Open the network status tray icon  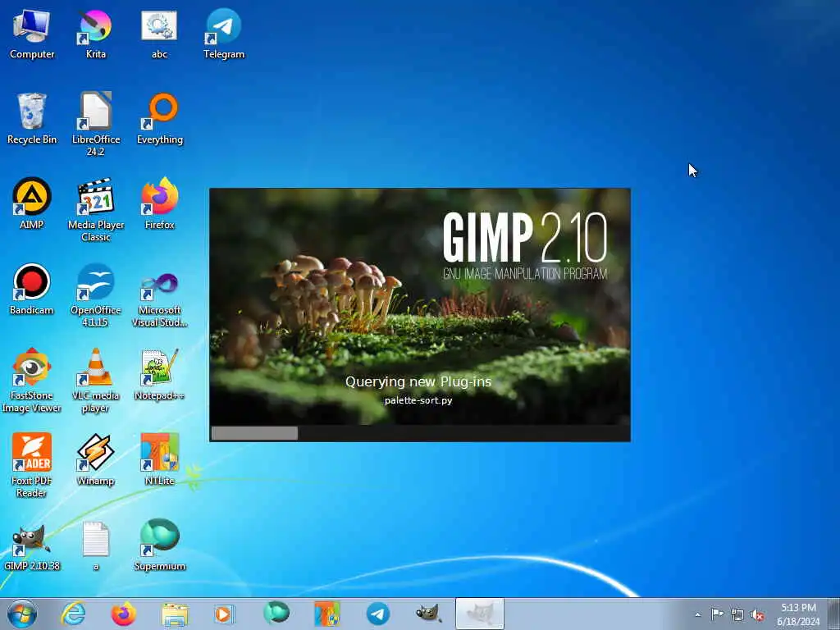[737, 614]
